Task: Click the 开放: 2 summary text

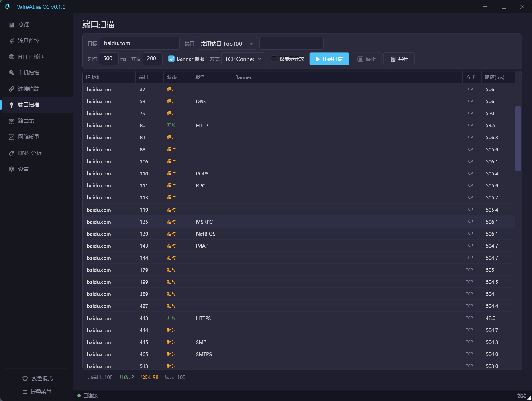Action: [x=126, y=377]
